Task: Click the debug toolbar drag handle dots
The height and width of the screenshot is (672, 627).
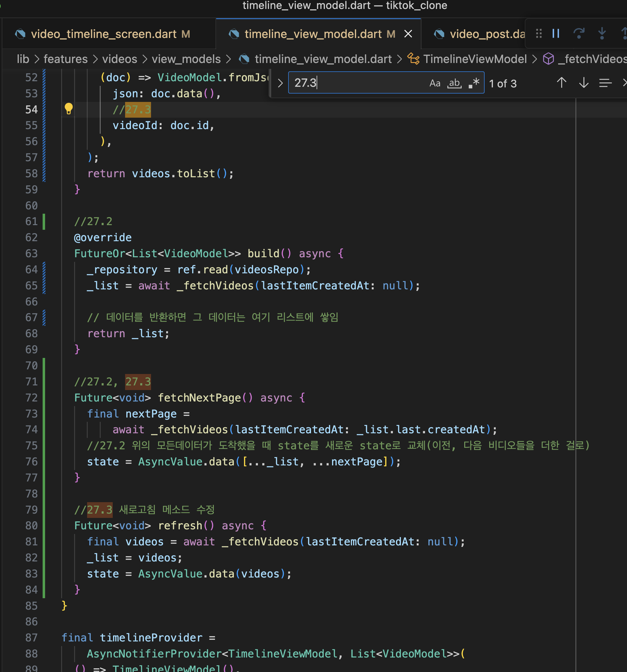Action: click(539, 33)
